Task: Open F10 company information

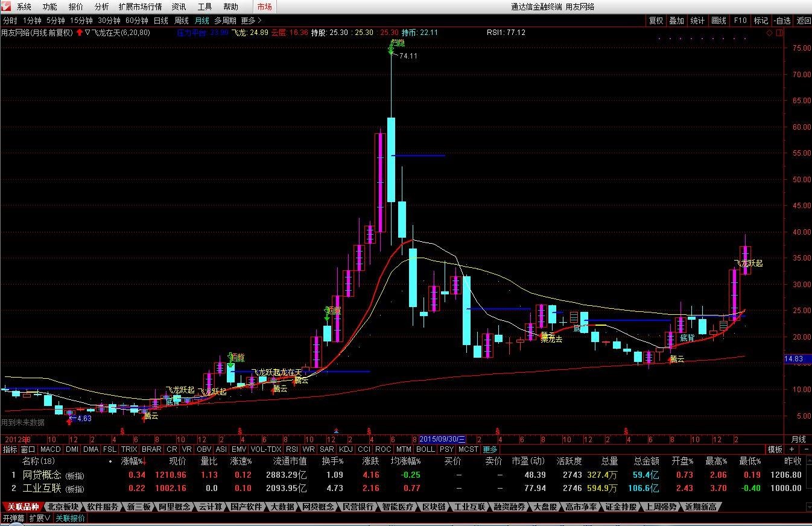Action: [x=740, y=21]
